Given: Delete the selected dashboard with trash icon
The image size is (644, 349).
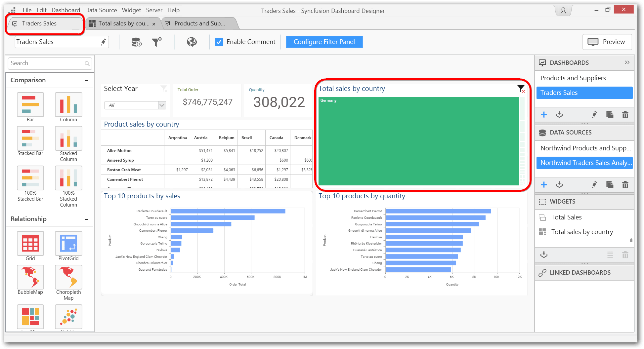Looking at the screenshot, I should tap(625, 115).
